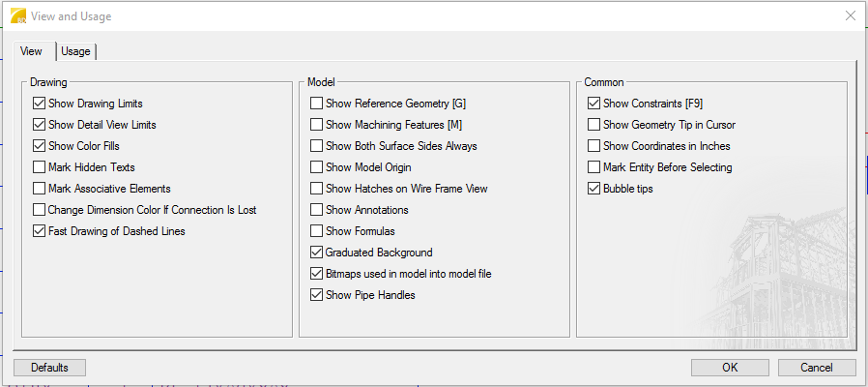
Task: Disable Graduated Background option
Action: pyautogui.click(x=317, y=253)
